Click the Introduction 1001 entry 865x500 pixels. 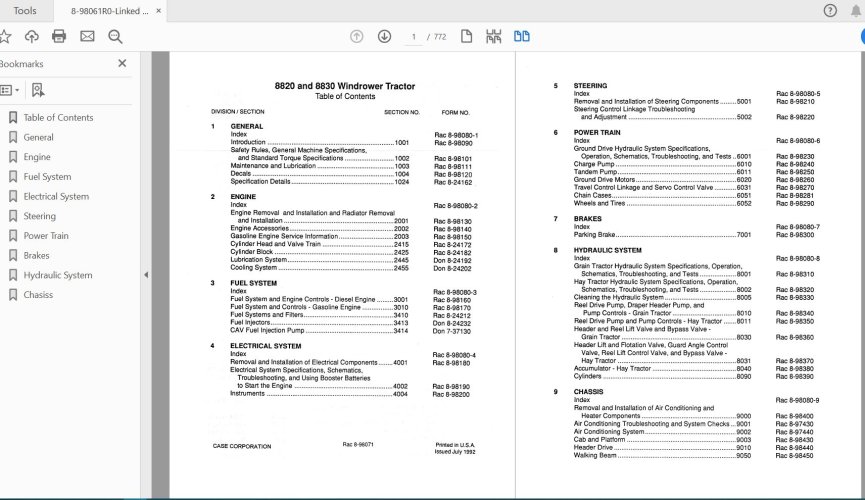pyautogui.click(x=319, y=142)
